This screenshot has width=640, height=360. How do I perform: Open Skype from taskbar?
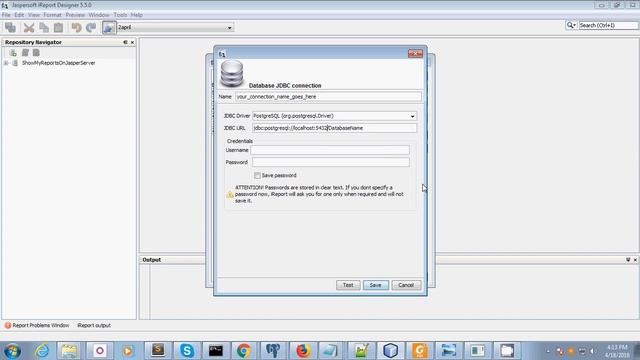click(187, 351)
